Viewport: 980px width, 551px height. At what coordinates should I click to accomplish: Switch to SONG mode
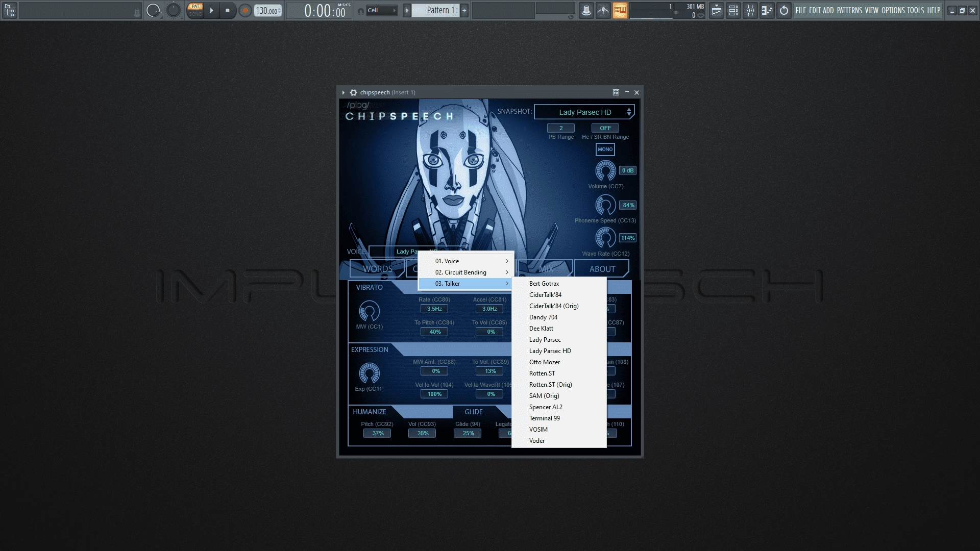[x=195, y=14]
